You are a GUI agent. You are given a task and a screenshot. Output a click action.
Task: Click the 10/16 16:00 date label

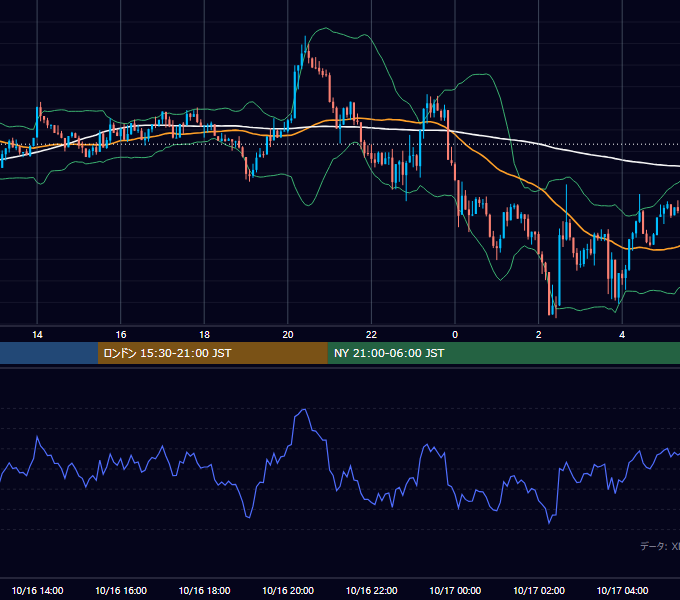tap(121, 590)
